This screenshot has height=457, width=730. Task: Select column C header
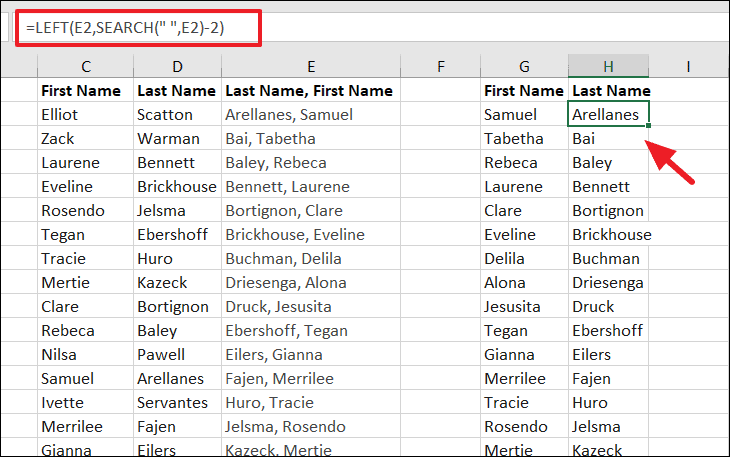pos(86,66)
